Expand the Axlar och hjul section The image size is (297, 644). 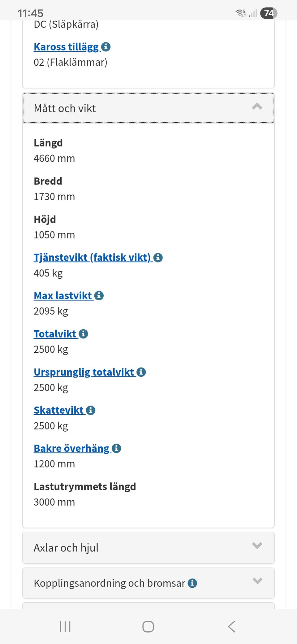point(257,546)
